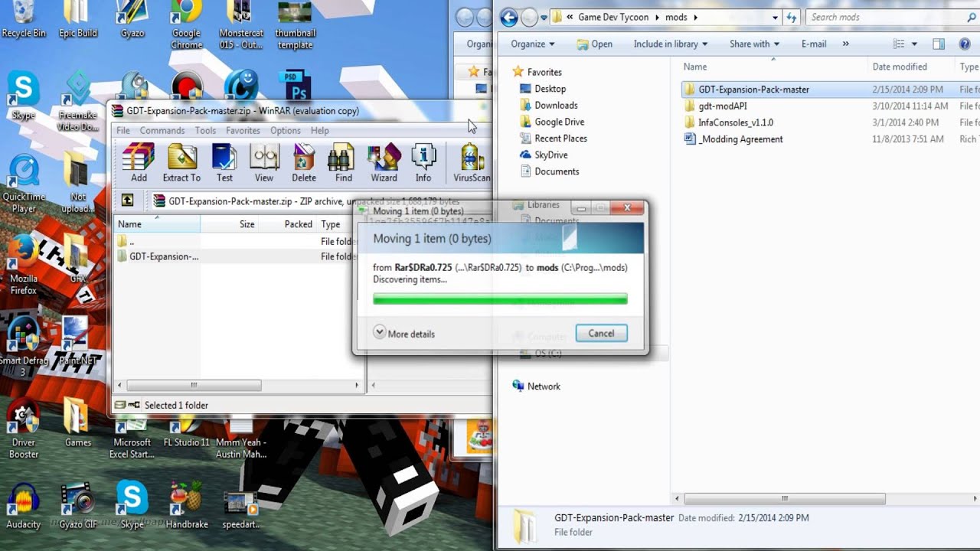This screenshot has width=980, height=551.
Task: Open Games folder on desktop
Action: coord(78,424)
